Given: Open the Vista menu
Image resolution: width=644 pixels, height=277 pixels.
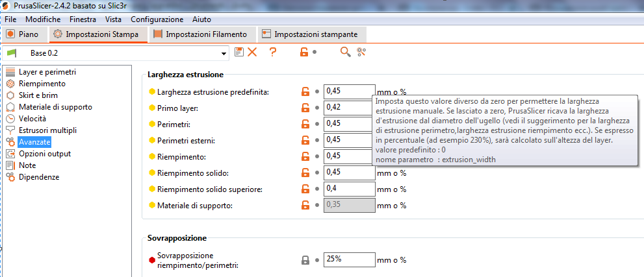Looking at the screenshot, I should [113, 19].
